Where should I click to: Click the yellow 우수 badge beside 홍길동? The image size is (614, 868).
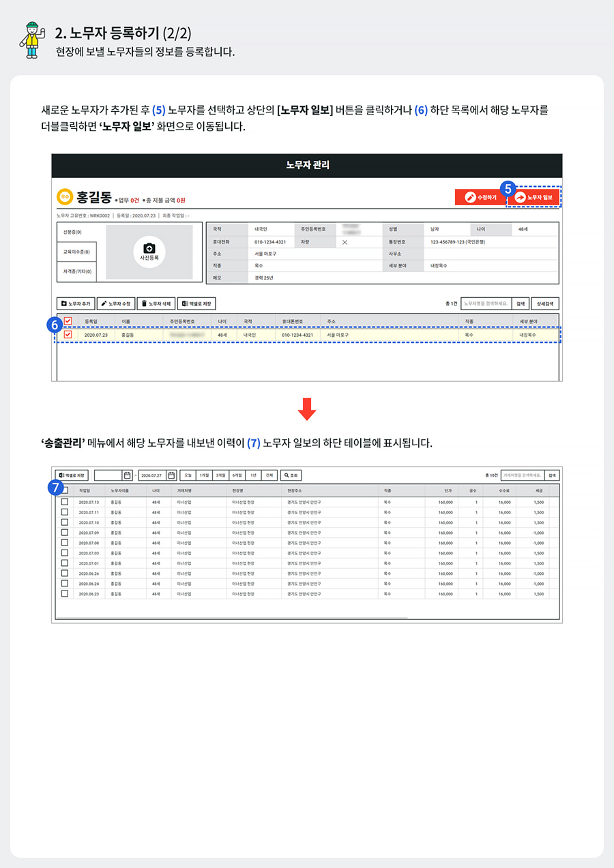click(65, 197)
